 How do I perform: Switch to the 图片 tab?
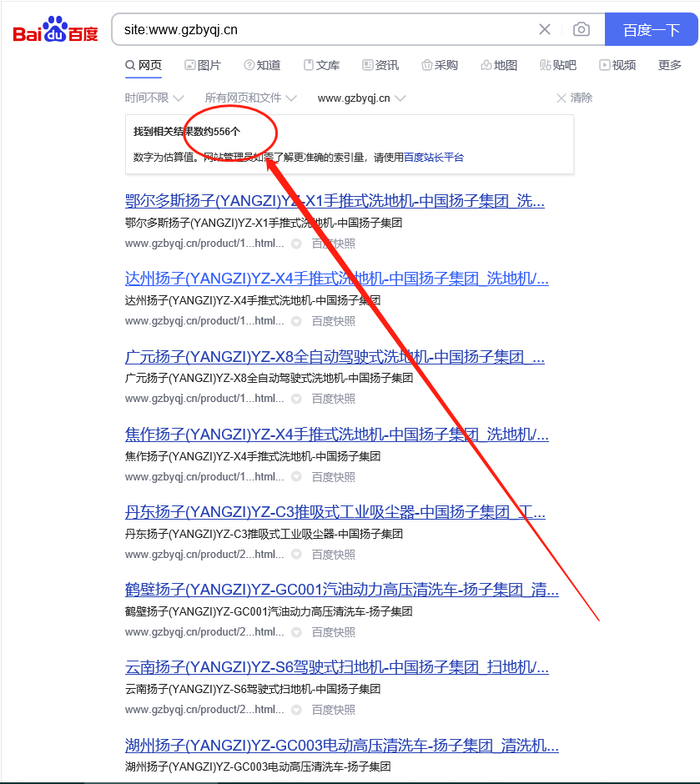tap(203, 65)
